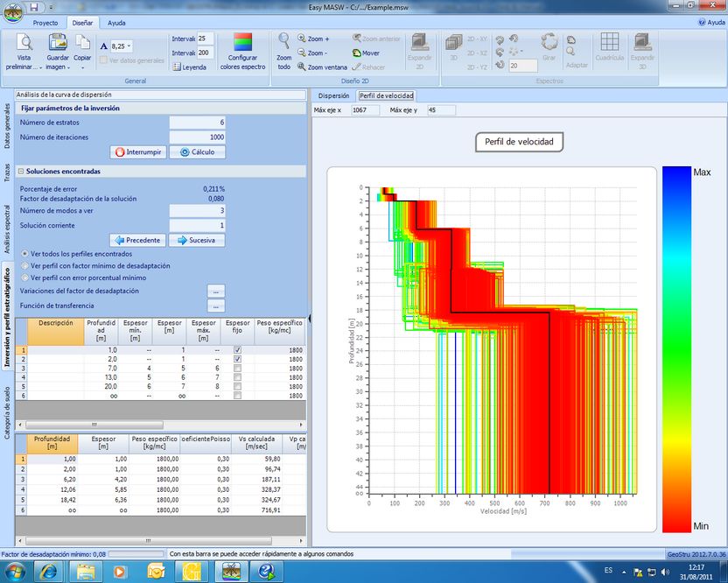
Task: Select 'Ver perfil con factor mínimo de desadaptación'
Action: point(24,266)
